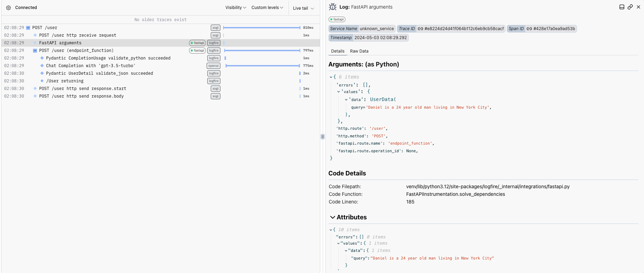Collapse the Attributes section
Screen dimensions: 644x273
pos(332,217)
